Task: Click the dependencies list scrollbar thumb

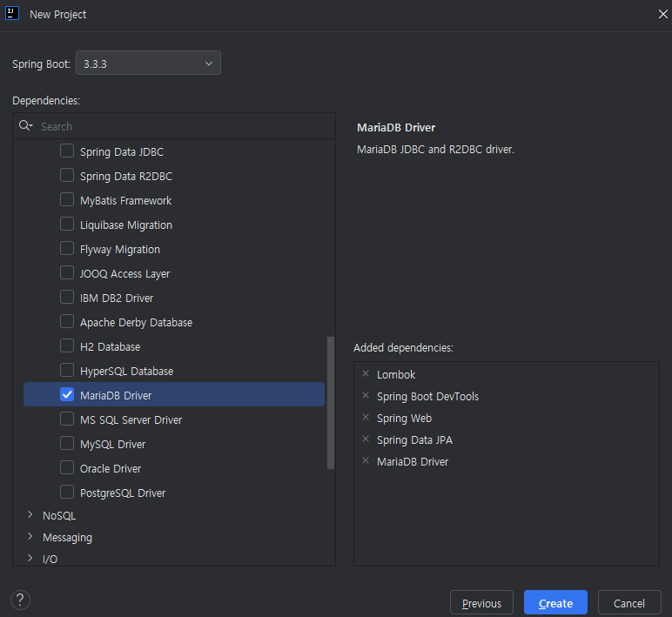Action: (x=331, y=403)
